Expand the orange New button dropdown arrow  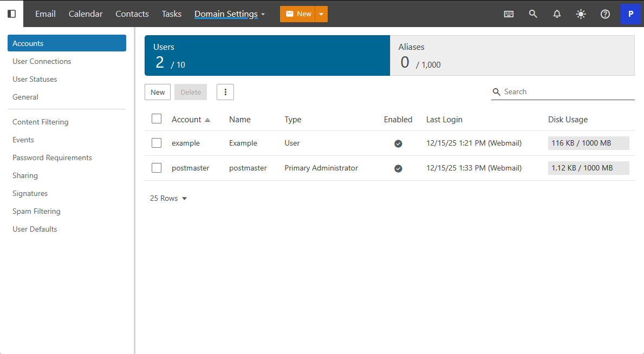pos(321,14)
